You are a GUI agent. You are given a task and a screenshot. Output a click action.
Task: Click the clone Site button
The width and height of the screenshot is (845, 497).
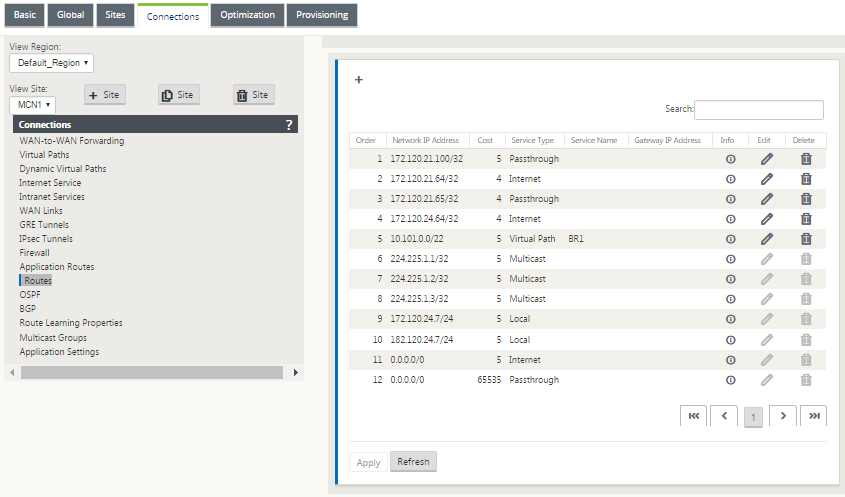tap(179, 95)
